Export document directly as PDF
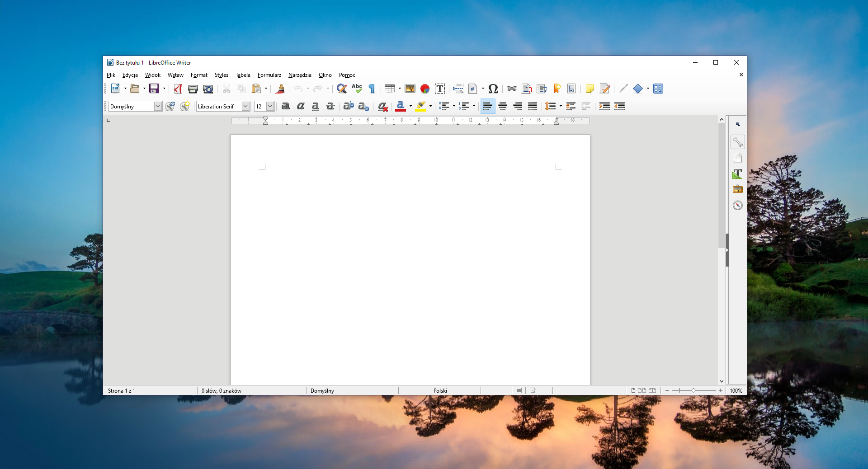 click(x=178, y=89)
